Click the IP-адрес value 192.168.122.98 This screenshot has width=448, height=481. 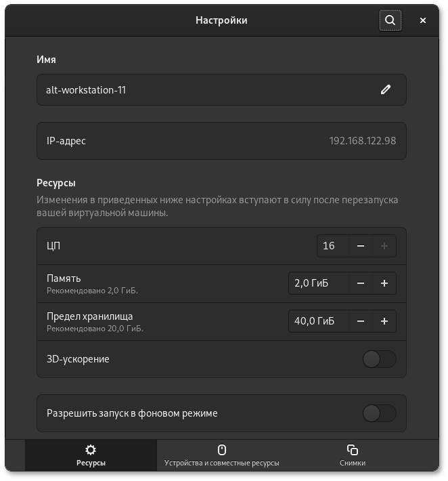tap(362, 141)
